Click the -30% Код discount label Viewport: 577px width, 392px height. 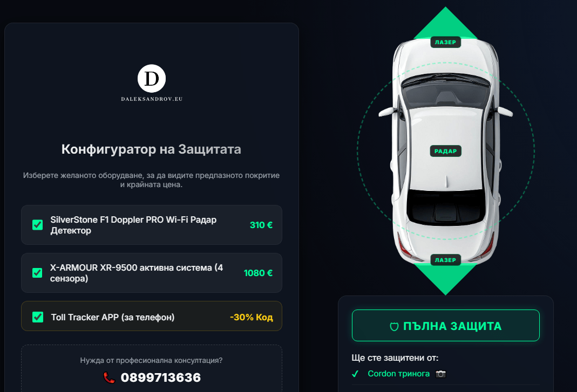pyautogui.click(x=252, y=317)
